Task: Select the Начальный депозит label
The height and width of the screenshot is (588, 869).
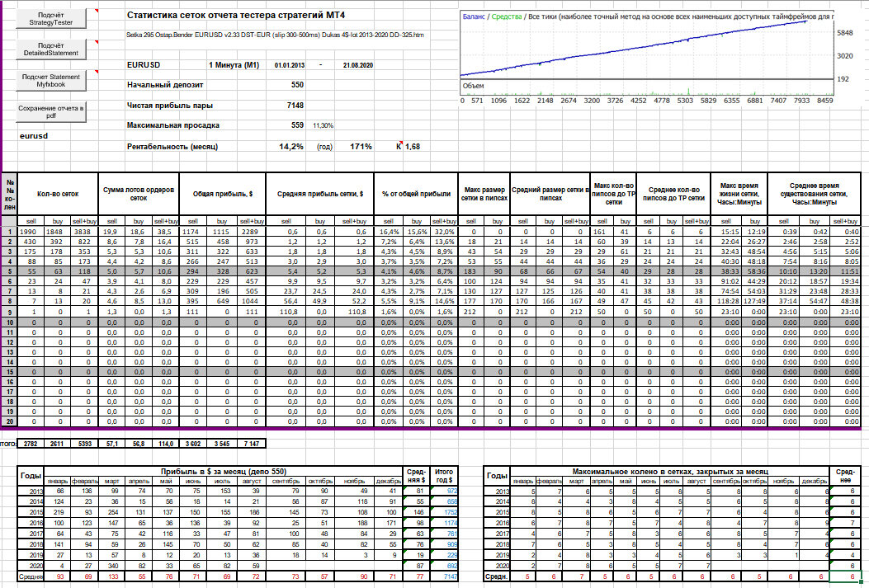Action: click(x=165, y=85)
